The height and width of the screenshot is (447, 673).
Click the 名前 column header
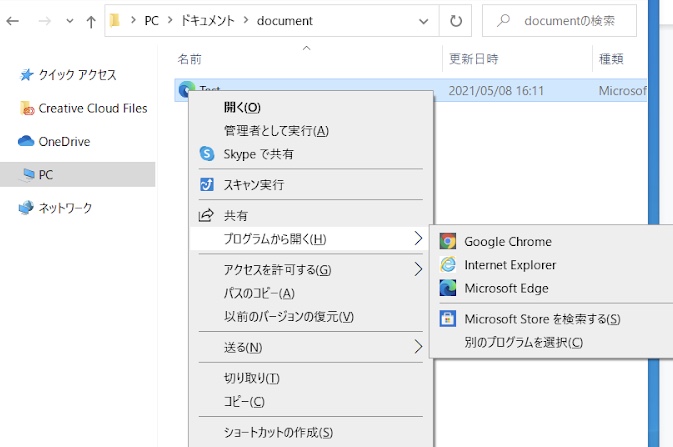190,59
